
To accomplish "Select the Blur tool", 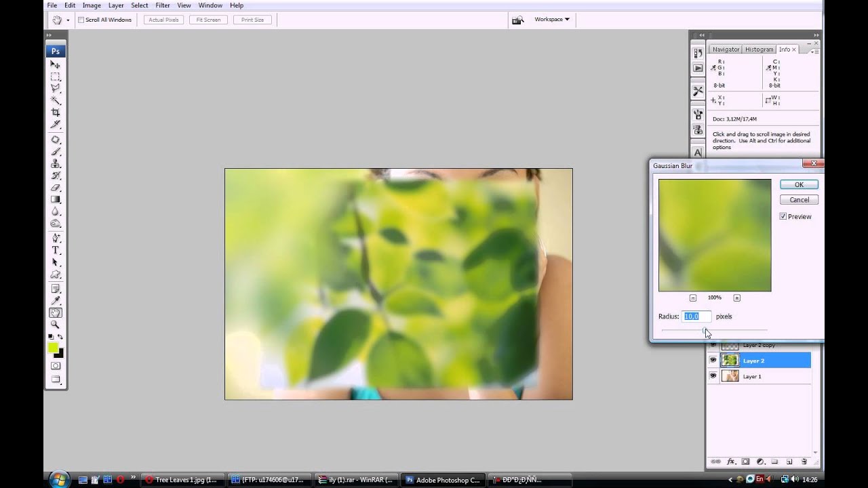I will pyautogui.click(x=56, y=211).
